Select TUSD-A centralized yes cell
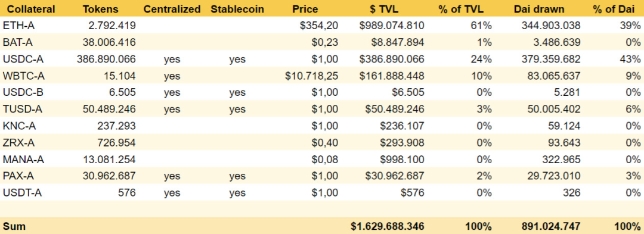 [x=172, y=110]
